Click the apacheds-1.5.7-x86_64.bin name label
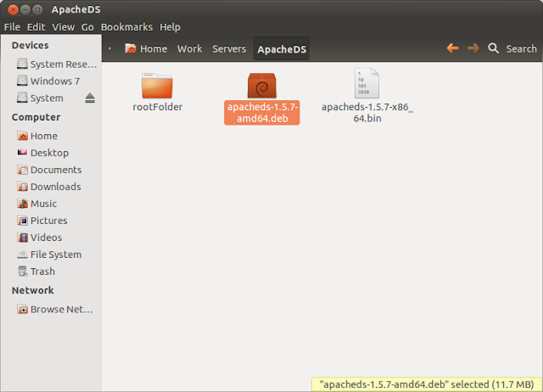The width and height of the screenshot is (543, 392). tap(367, 113)
